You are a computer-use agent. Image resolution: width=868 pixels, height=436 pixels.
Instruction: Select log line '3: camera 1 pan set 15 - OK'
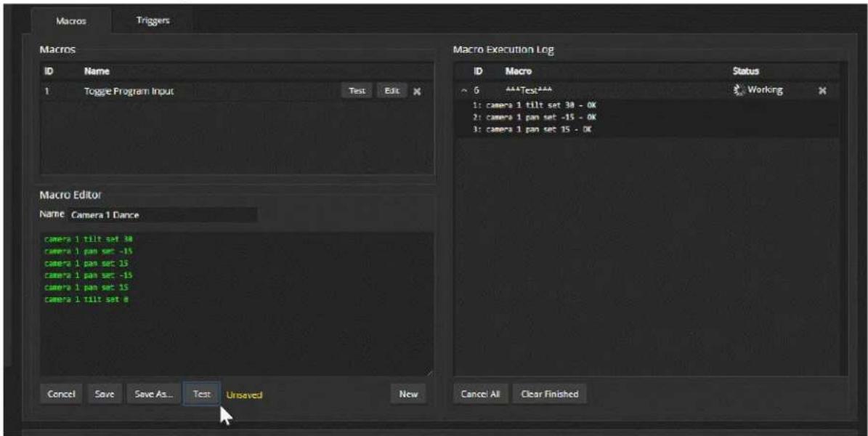pyautogui.click(x=532, y=129)
